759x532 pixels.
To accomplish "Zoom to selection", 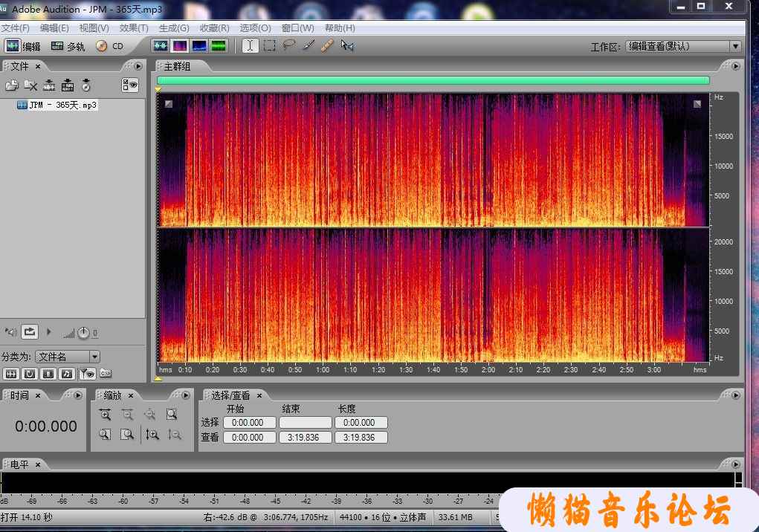I will pyautogui.click(x=172, y=415).
